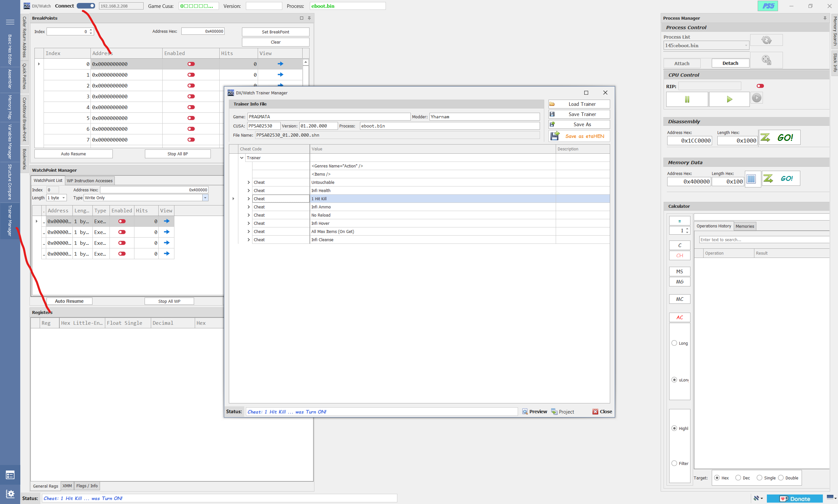Open Basic Hex Editor from left sidebar

(x=10, y=49)
